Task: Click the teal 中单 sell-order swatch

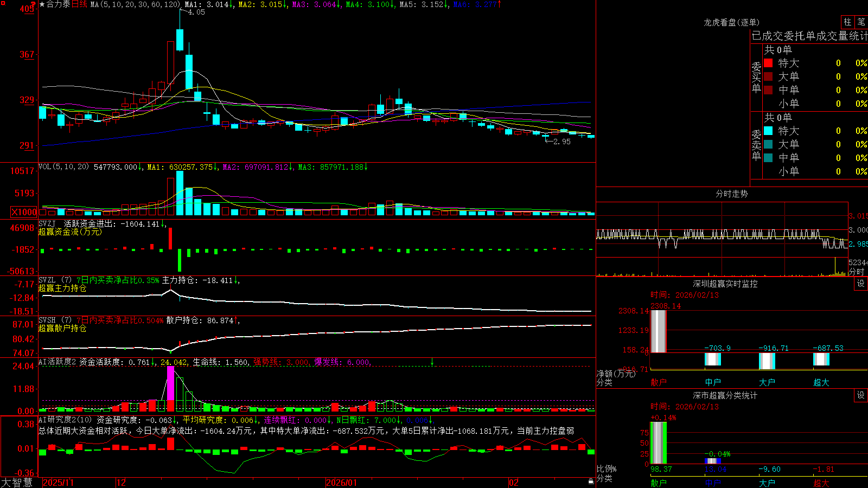Action: pyautogui.click(x=768, y=158)
